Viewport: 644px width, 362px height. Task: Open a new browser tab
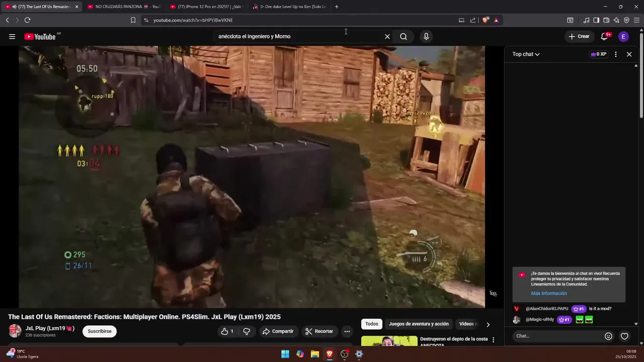point(337,7)
